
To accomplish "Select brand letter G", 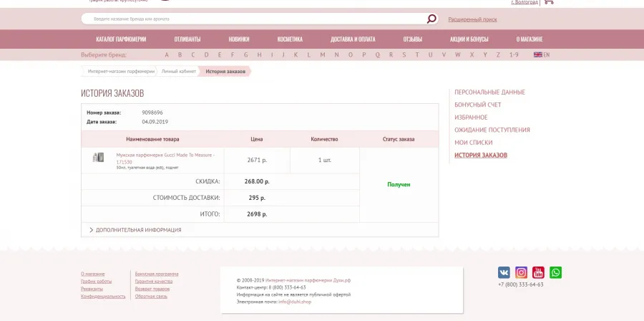I will coord(245,54).
